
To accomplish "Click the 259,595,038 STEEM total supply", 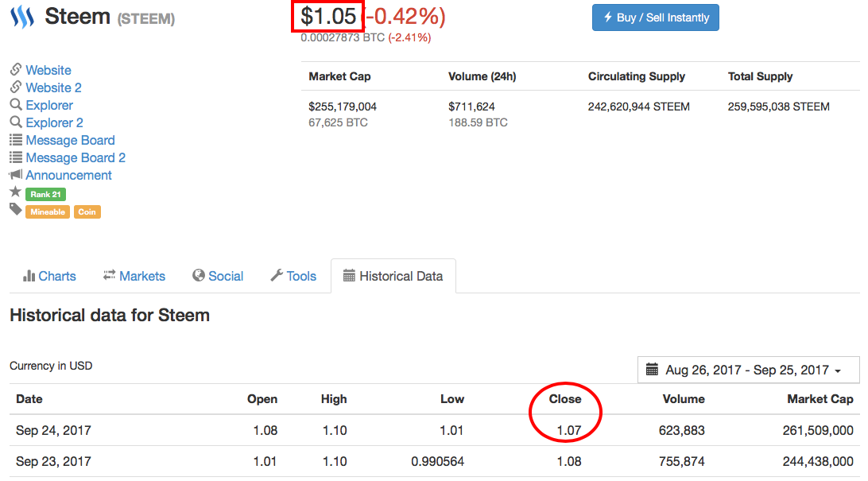I will point(778,107).
